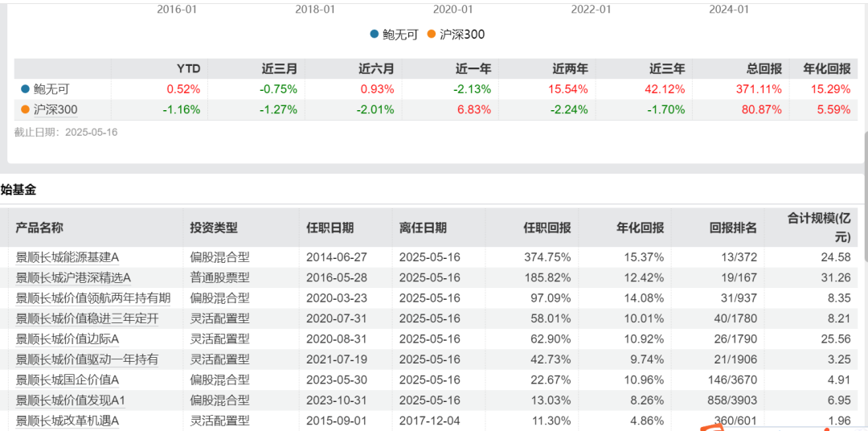Click the 近六月 column header
The height and width of the screenshot is (431, 868).
(376, 68)
